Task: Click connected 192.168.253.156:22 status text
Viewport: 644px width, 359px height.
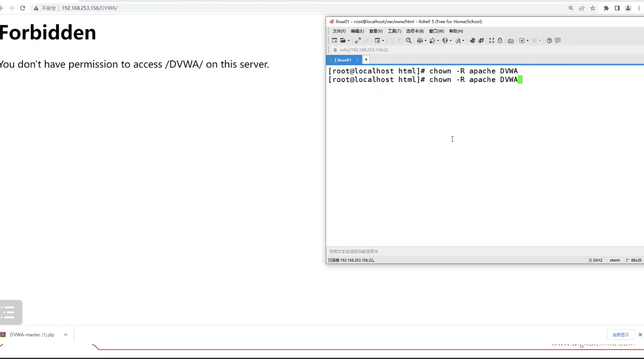Action: pyautogui.click(x=351, y=260)
